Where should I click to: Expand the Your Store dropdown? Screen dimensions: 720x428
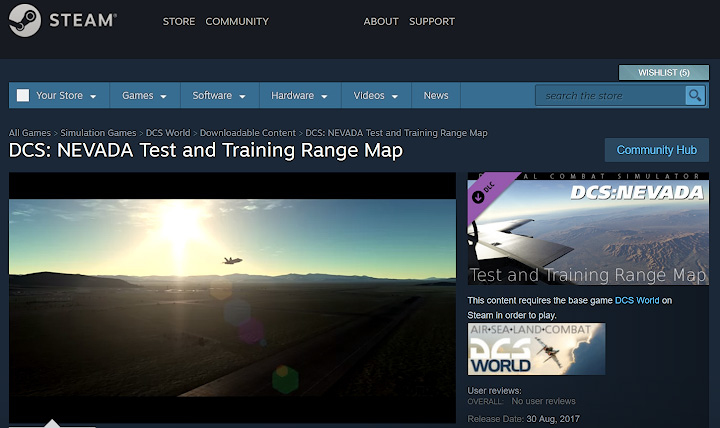tap(66, 96)
